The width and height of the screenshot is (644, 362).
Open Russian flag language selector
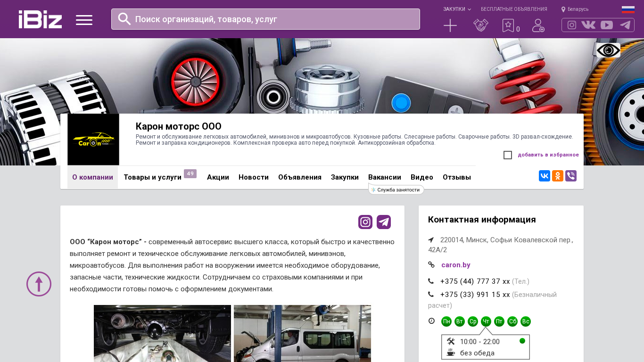(628, 9)
